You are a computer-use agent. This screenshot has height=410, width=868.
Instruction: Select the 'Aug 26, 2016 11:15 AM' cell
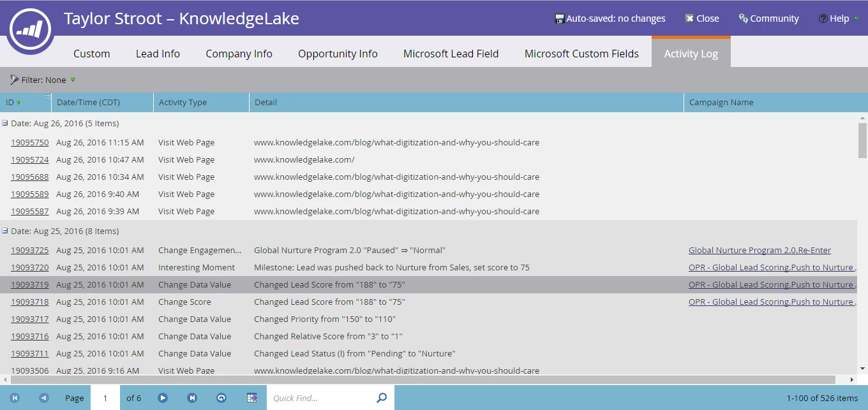click(100, 142)
